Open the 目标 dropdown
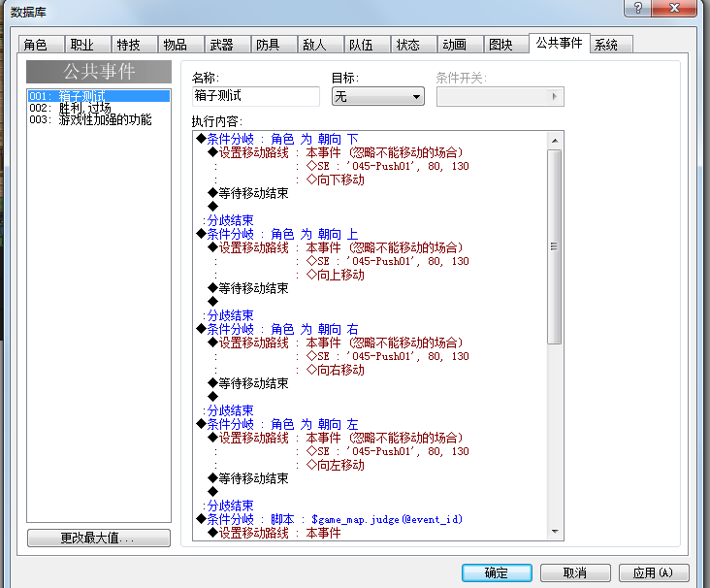Viewport: 710px width, 588px height. (x=378, y=96)
